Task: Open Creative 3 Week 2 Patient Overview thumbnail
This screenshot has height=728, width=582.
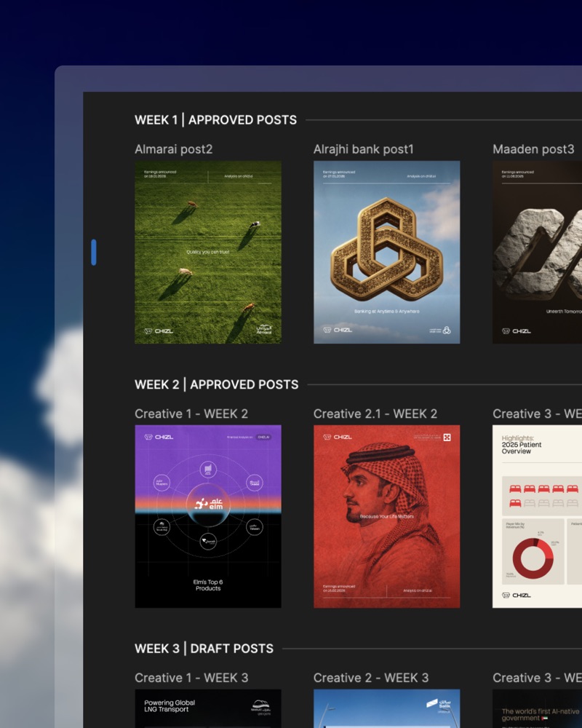Action: 537,516
